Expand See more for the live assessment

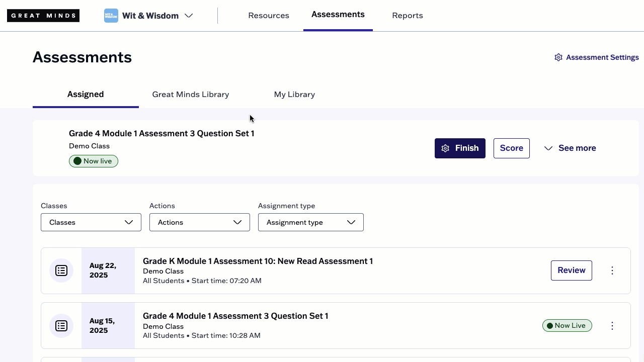(x=570, y=148)
